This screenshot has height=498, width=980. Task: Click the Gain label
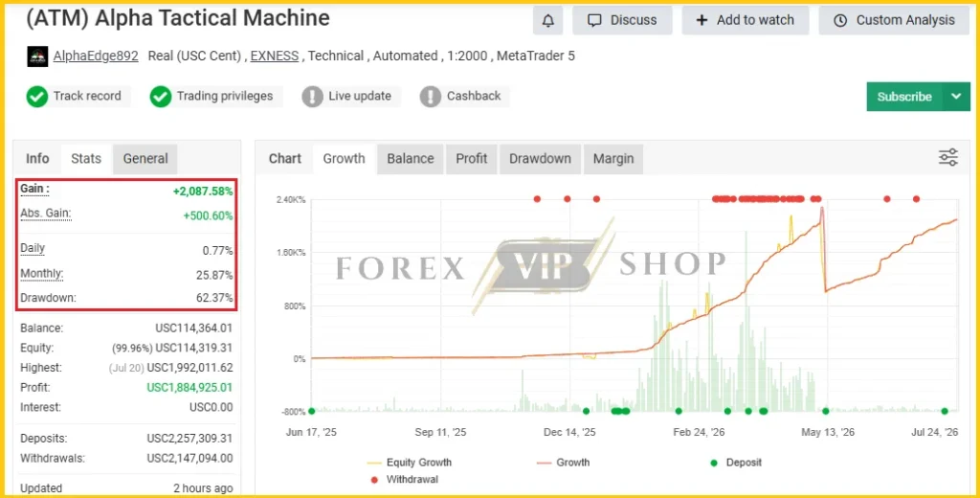tap(35, 189)
